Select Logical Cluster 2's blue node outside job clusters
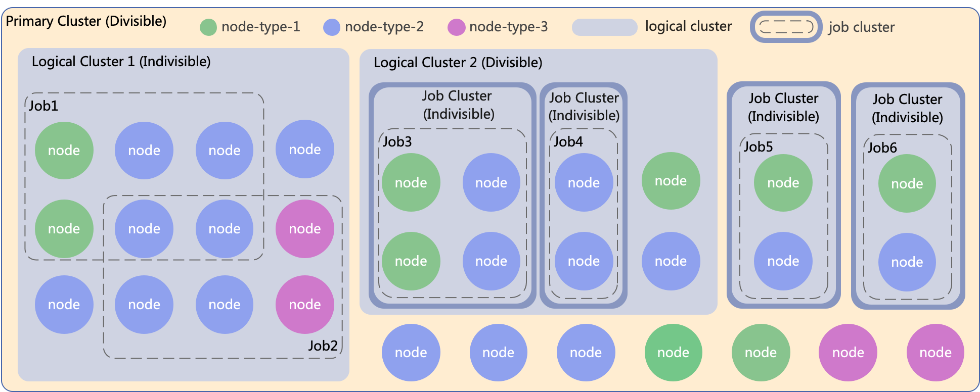 (671, 261)
